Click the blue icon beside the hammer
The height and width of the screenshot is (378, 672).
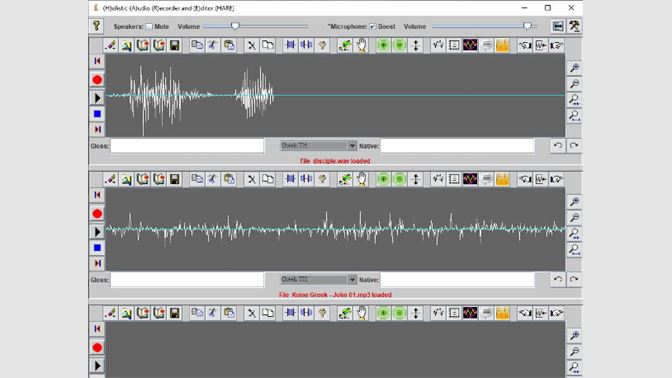(558, 26)
